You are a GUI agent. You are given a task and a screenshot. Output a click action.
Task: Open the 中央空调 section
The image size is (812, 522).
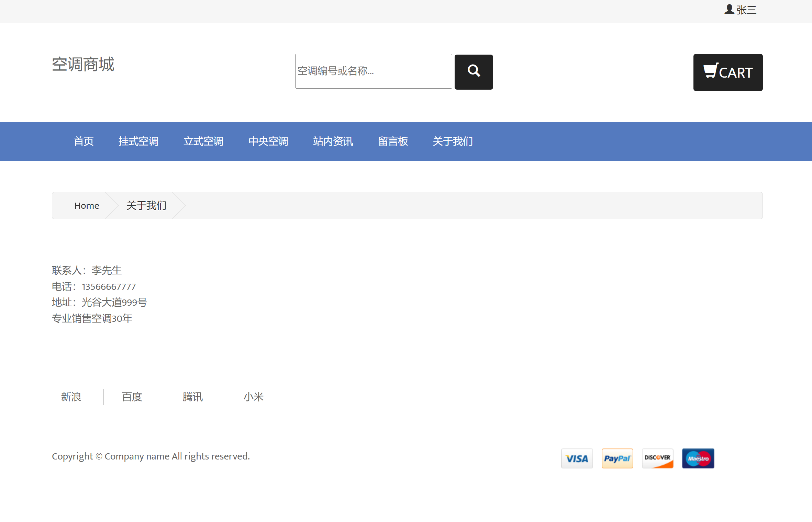point(268,141)
